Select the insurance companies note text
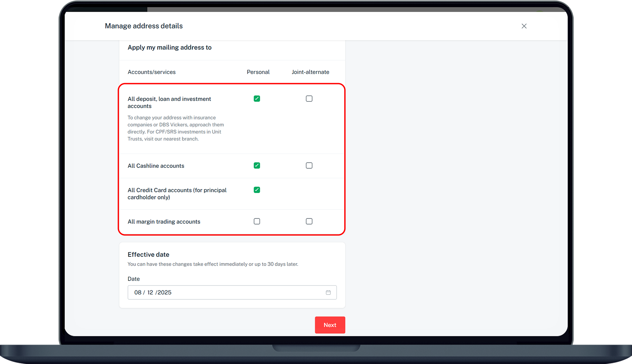The height and width of the screenshot is (364, 632). (x=175, y=128)
